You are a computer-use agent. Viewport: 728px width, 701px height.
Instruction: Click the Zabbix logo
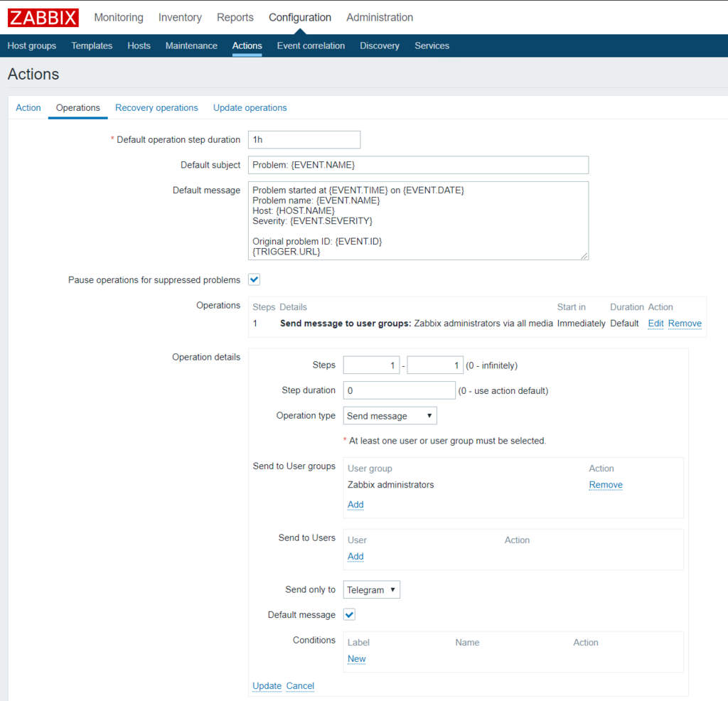point(43,18)
